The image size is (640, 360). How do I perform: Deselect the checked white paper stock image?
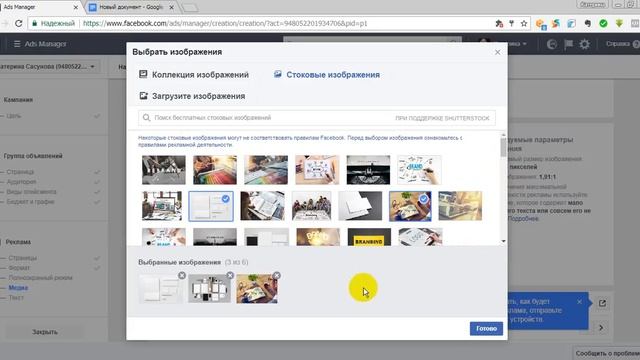pyautogui.click(x=211, y=206)
